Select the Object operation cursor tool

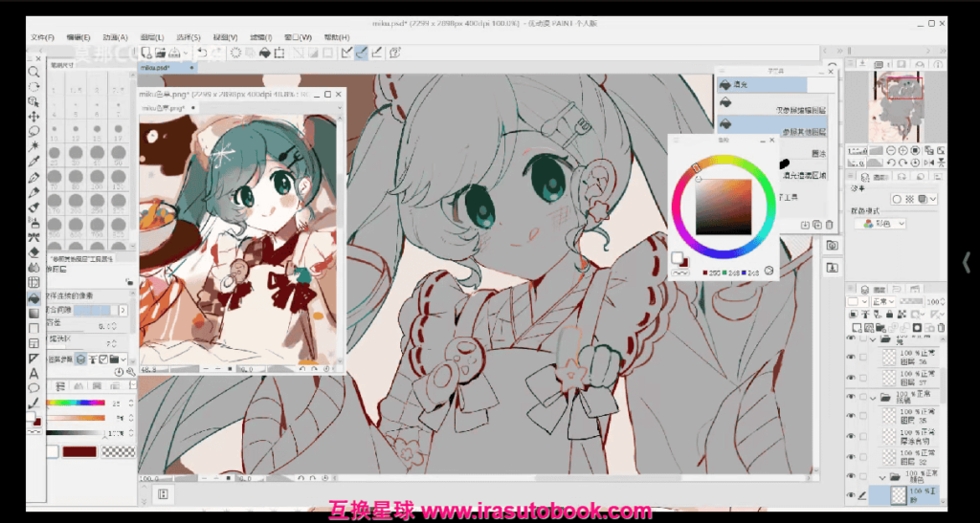34,101
